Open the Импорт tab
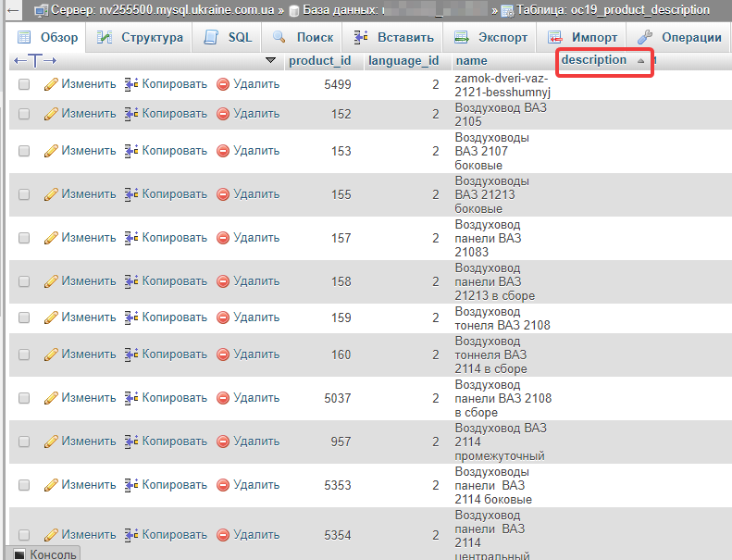The image size is (732, 560). pos(582,37)
